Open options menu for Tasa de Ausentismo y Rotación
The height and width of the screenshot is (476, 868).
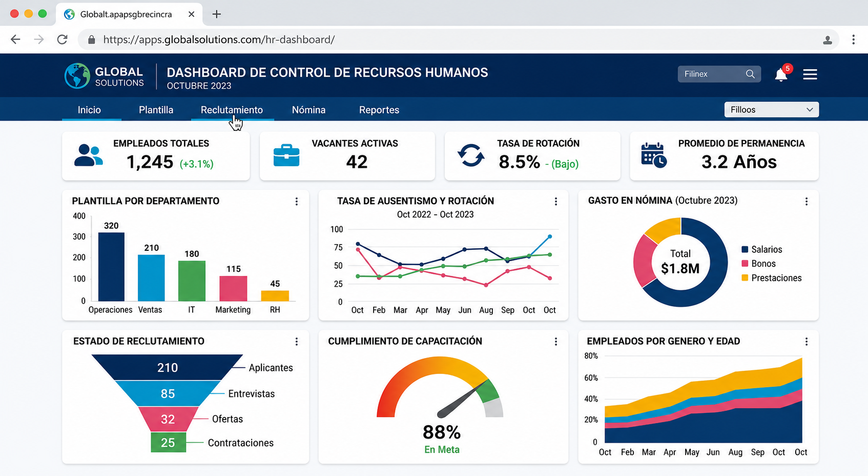[x=556, y=202]
